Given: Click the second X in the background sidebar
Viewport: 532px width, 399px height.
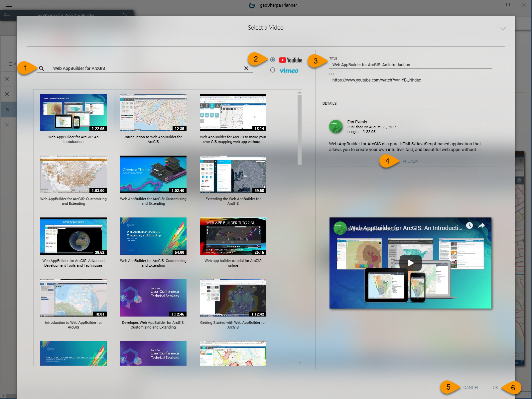Looking at the screenshot, I should [x=7, y=94].
